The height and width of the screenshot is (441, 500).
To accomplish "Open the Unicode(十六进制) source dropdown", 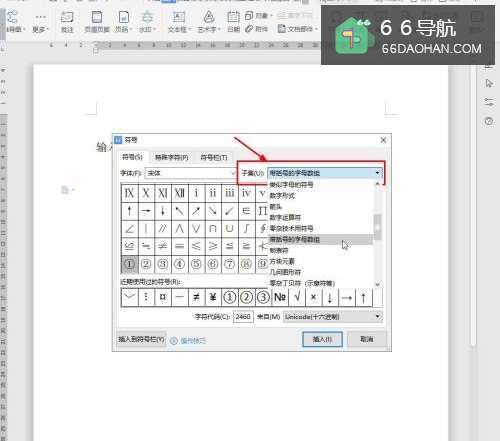I will click(x=333, y=316).
